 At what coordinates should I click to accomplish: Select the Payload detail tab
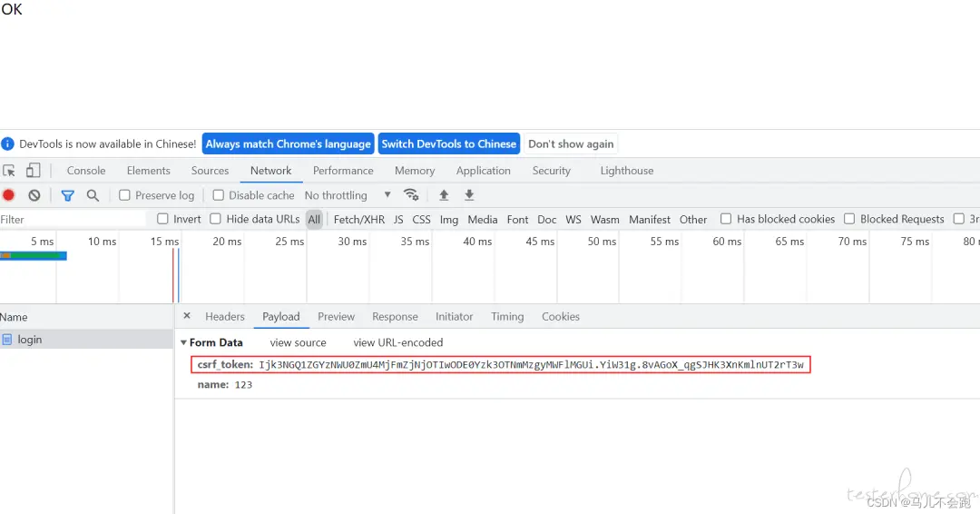[x=281, y=316]
